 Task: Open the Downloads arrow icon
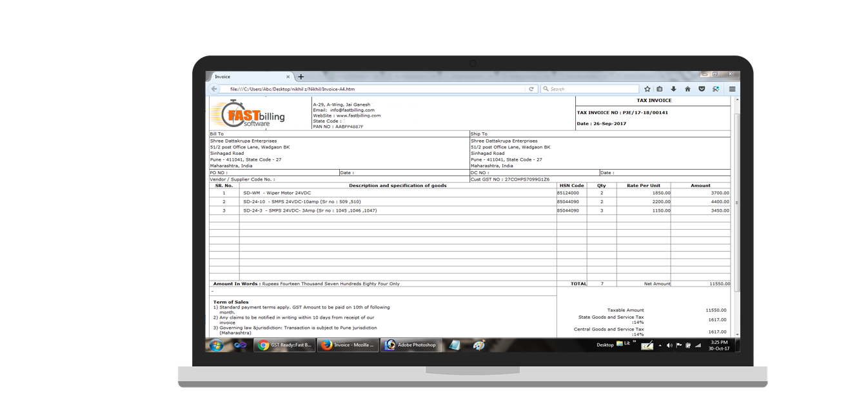point(673,89)
